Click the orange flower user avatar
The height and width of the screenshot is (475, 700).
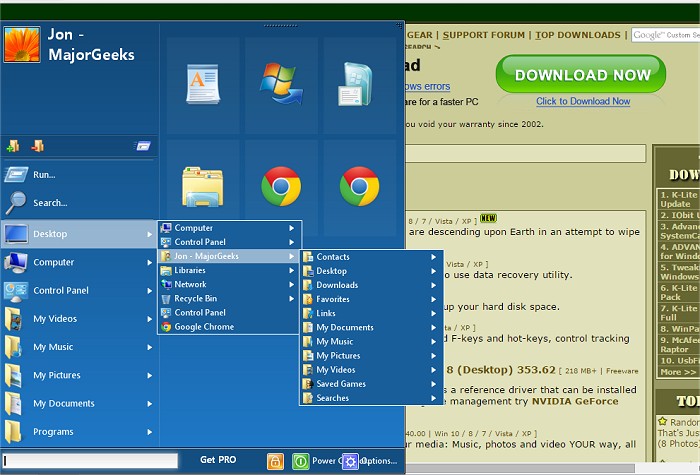coord(22,44)
